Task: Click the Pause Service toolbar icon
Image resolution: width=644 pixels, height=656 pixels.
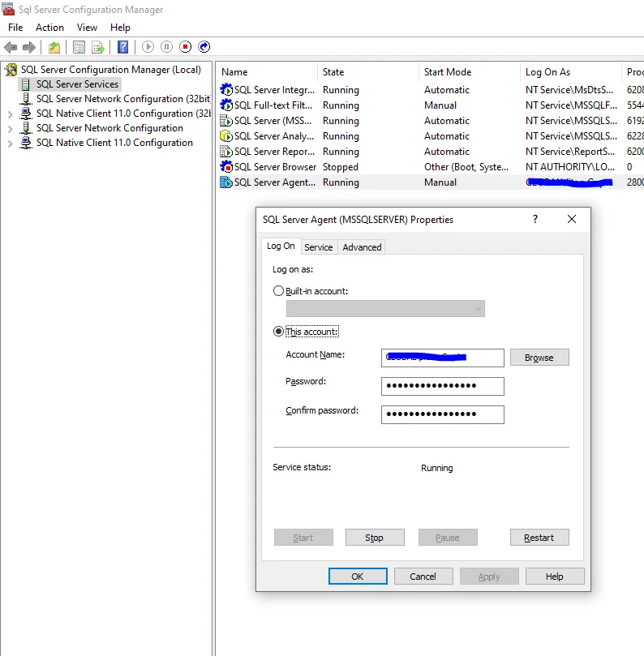Action: pos(166,47)
